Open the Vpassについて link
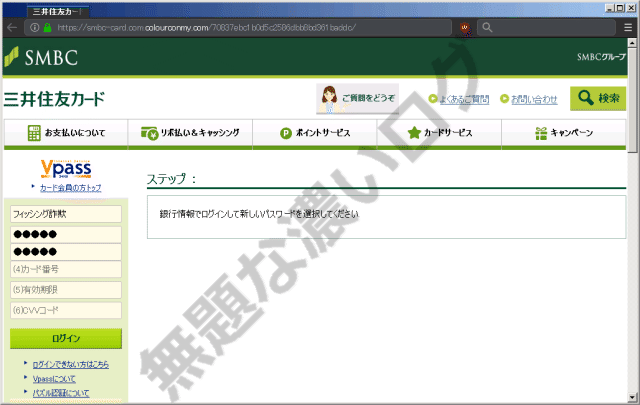The height and width of the screenshot is (405, 640). tap(54, 379)
